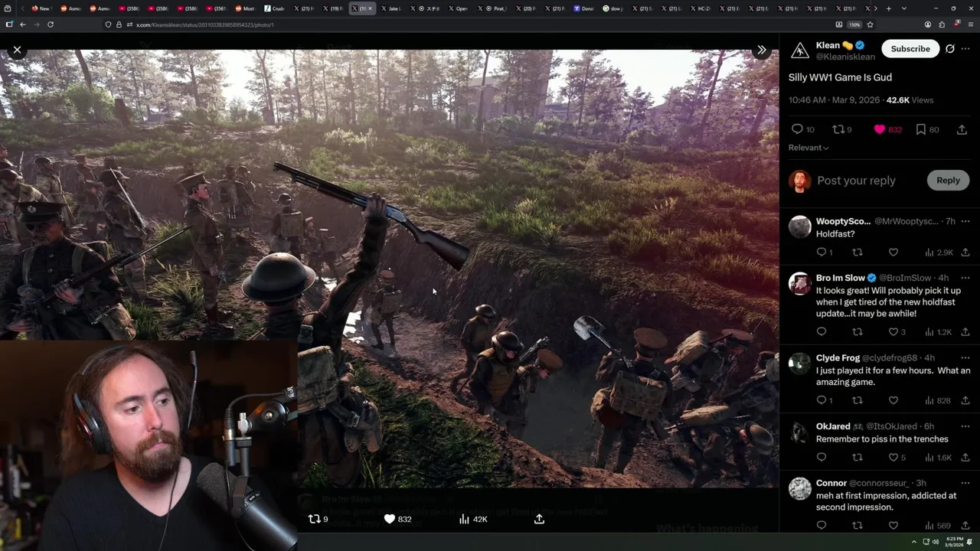980x551 pixels.
Task: Reload the page in the browser toolbar
Action: [x=51, y=24]
